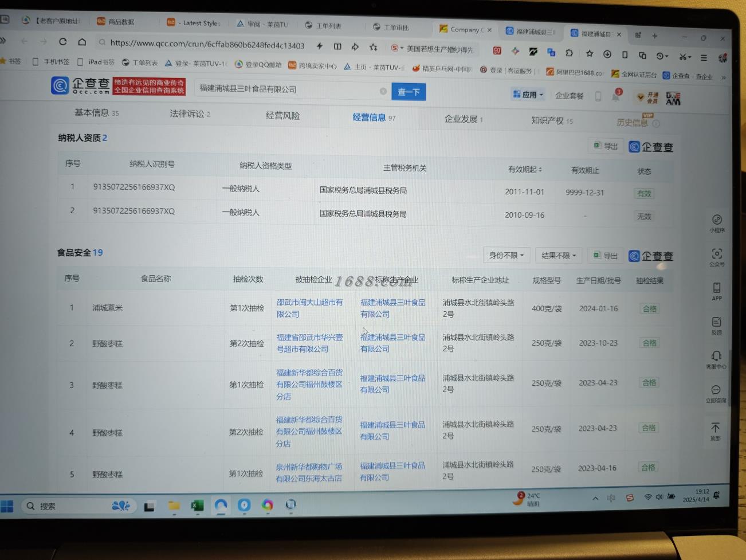This screenshot has height=560, width=746.
Task: Switch to the Latest Styles browser tab
Action: [x=193, y=23]
